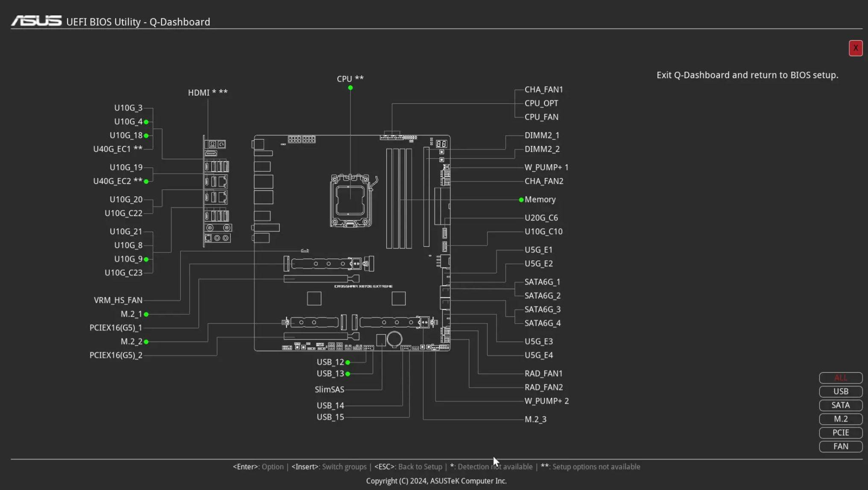
Task: Show only SATA connectors
Action: pos(840,405)
